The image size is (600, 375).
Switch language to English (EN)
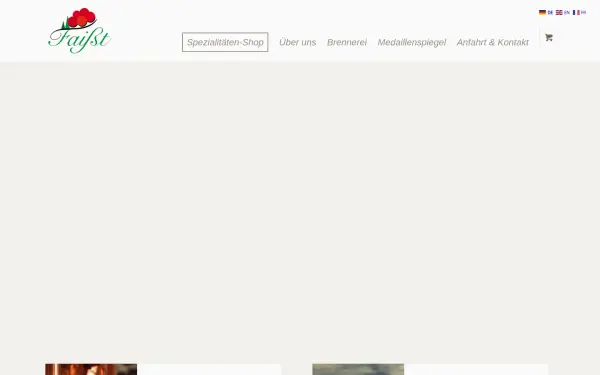coord(562,13)
